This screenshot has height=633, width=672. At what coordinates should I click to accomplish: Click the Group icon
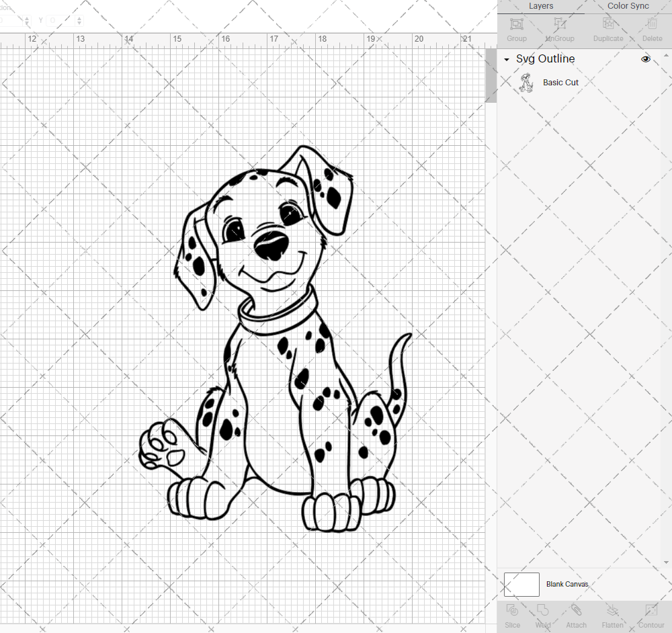(516, 24)
